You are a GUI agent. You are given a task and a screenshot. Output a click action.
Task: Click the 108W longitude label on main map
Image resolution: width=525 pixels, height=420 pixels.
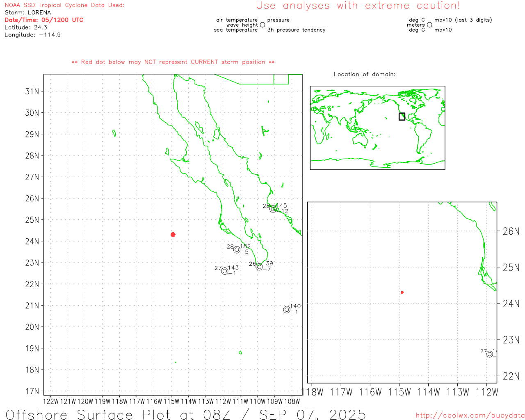pyautogui.click(x=292, y=402)
